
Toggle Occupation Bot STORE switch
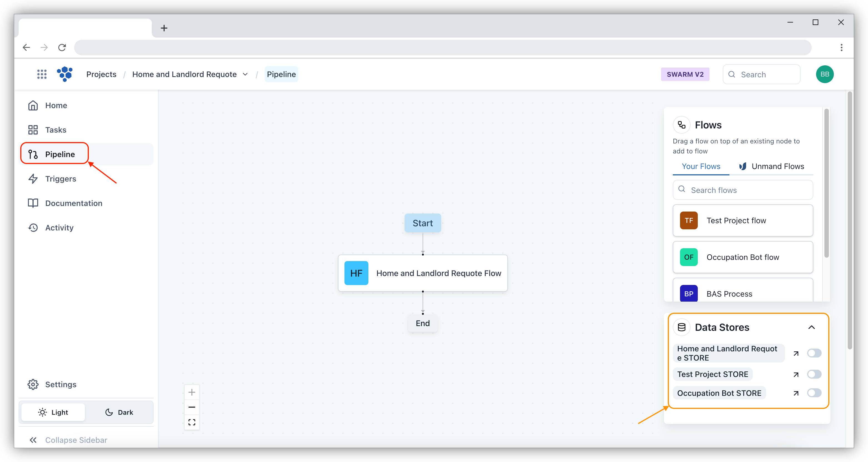tap(814, 393)
